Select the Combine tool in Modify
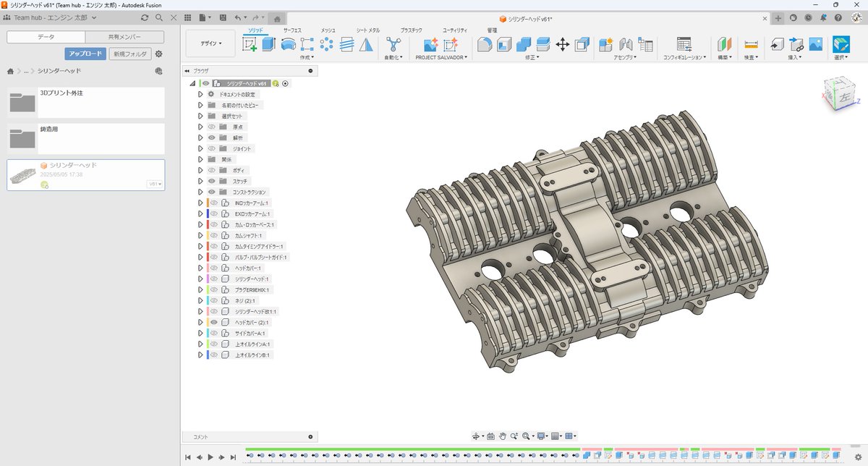 524,44
